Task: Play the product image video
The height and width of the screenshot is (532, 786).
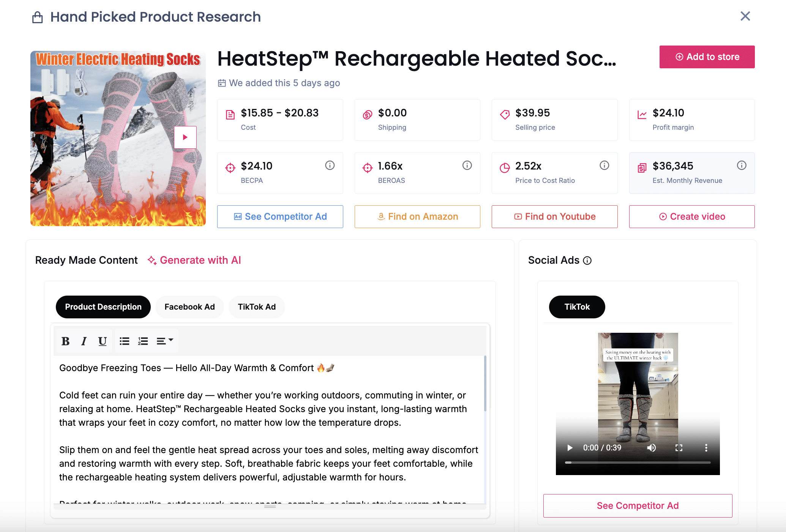Action: click(185, 137)
